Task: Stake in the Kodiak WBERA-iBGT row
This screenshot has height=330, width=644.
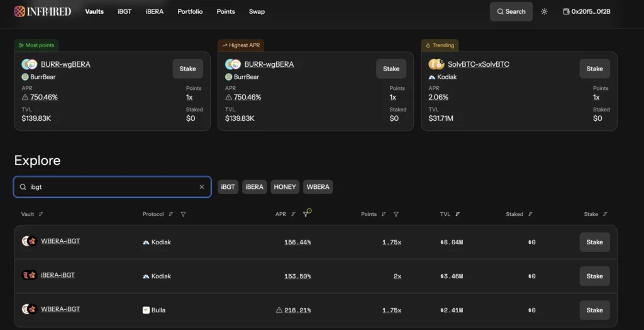Action: point(595,242)
